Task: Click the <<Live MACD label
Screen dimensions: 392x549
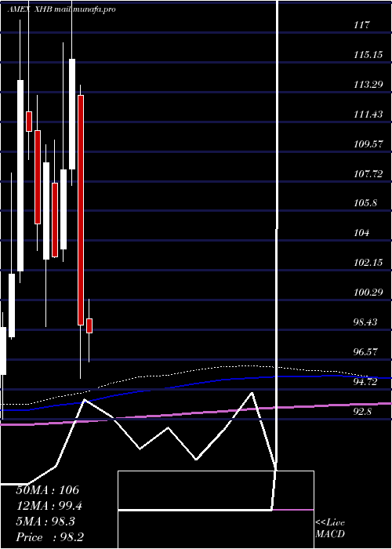Action: (x=330, y=529)
